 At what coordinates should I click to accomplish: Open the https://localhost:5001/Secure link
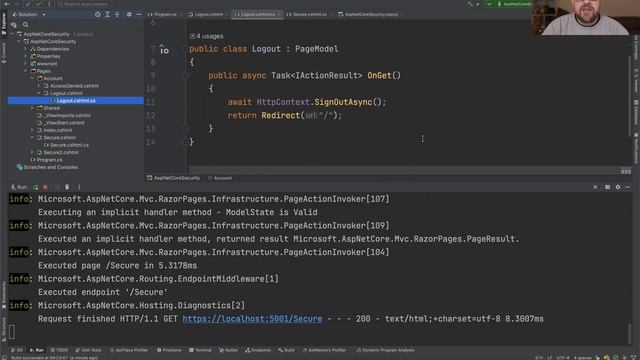(252, 319)
